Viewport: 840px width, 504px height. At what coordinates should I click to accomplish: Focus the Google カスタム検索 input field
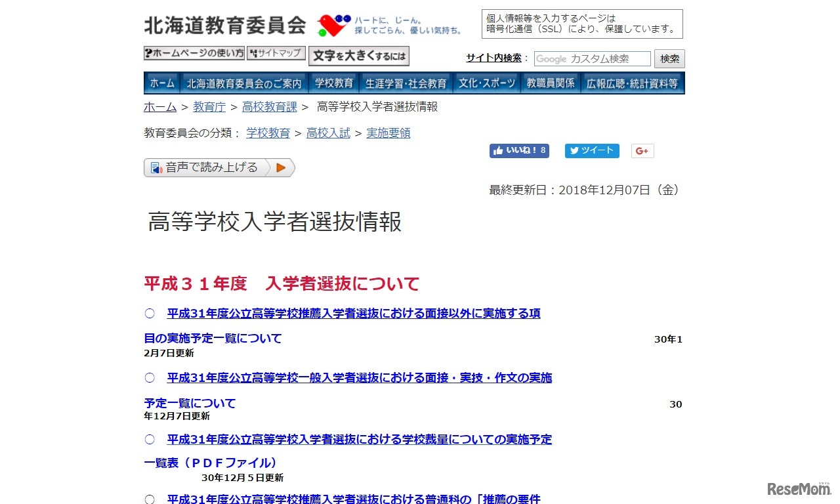pyautogui.click(x=593, y=59)
